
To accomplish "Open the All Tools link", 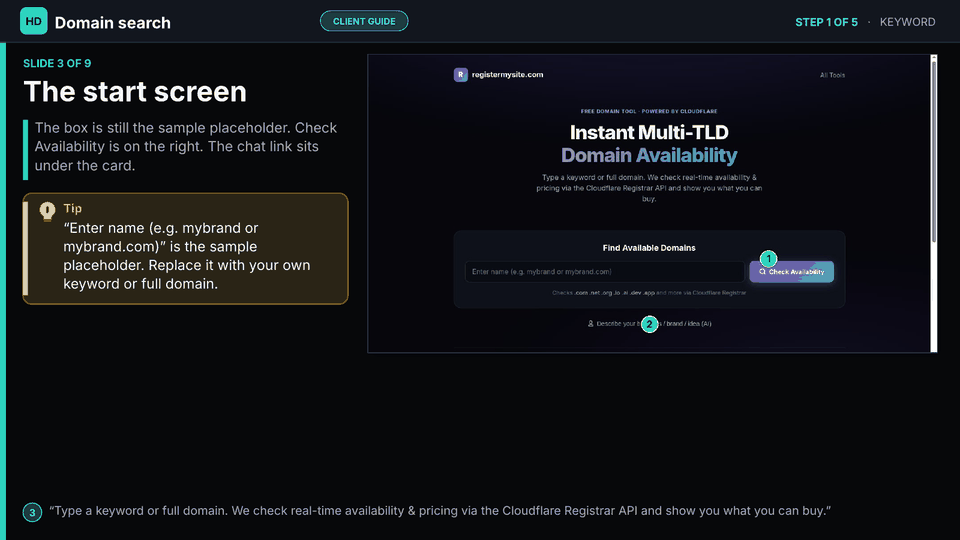I will point(832,75).
